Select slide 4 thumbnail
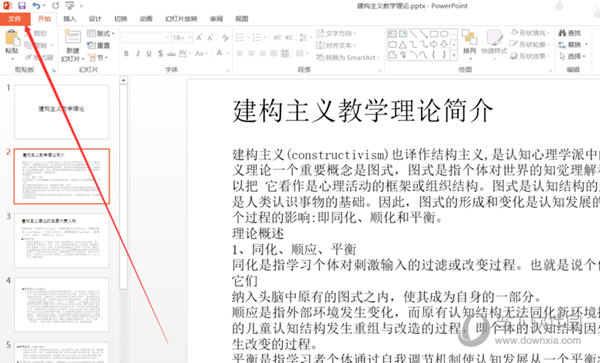 [62, 305]
